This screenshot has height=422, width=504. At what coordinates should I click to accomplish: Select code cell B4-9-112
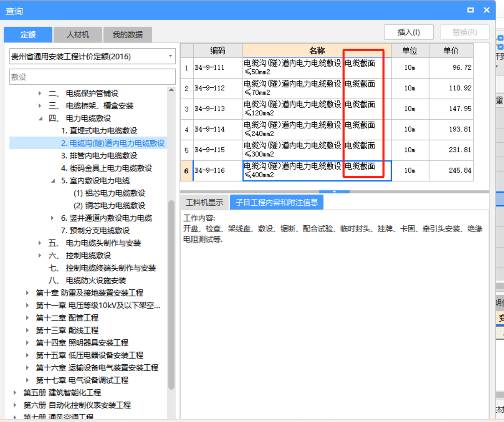tap(218, 88)
